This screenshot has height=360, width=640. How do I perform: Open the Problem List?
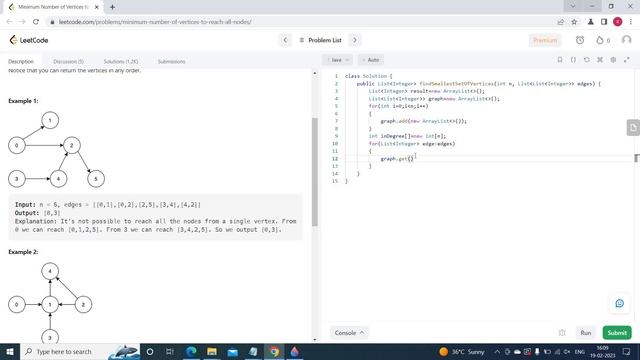(x=320, y=40)
